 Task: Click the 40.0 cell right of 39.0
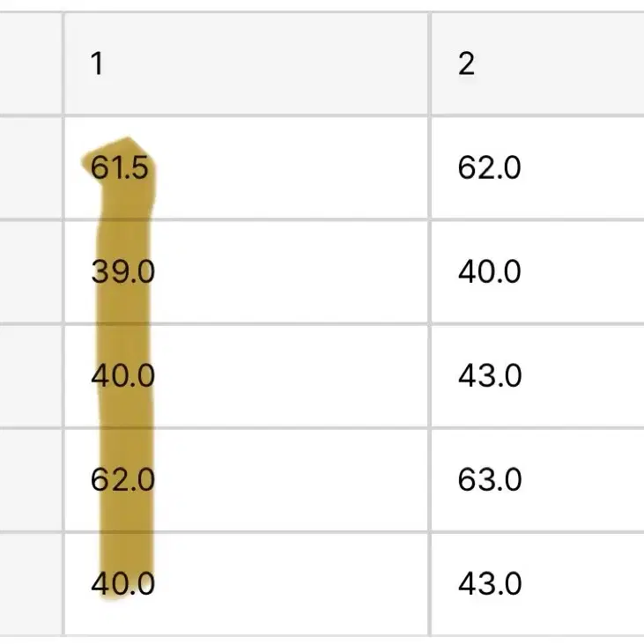[x=537, y=271]
